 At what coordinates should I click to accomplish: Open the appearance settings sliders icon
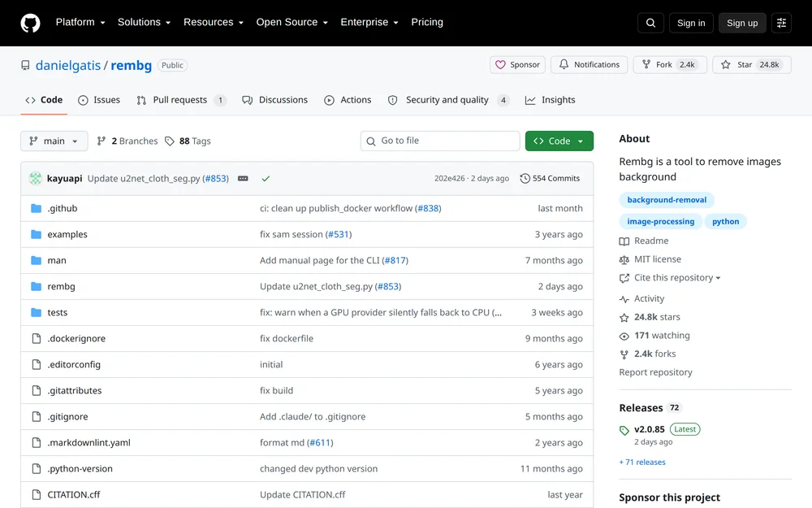click(781, 23)
